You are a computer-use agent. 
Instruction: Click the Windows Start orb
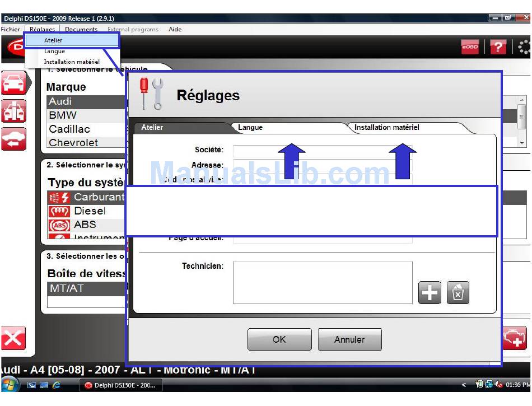pos(9,385)
